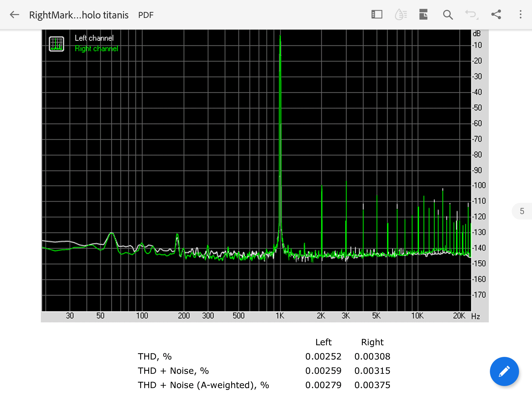Tap the 1K frequency axis label
The width and height of the screenshot is (532, 399).
[280, 316]
